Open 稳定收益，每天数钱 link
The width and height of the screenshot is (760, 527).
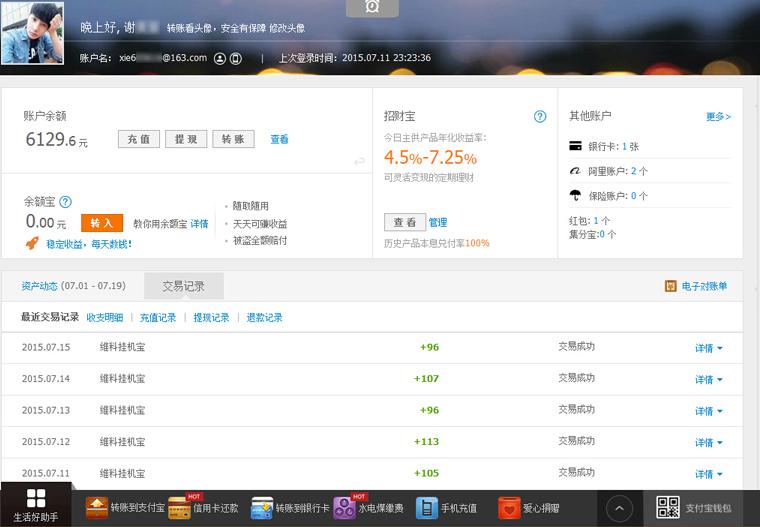(x=89, y=244)
